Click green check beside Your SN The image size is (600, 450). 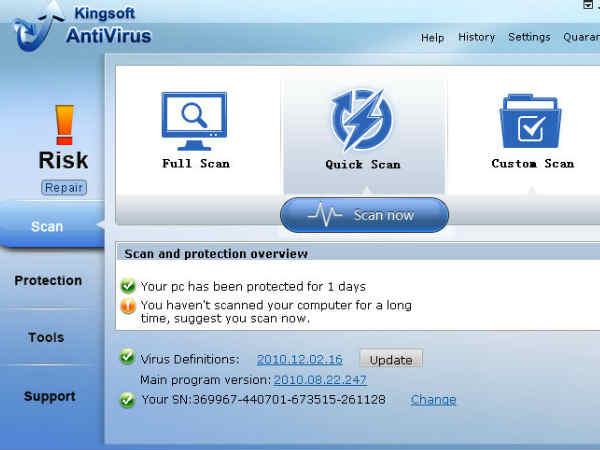click(x=127, y=400)
